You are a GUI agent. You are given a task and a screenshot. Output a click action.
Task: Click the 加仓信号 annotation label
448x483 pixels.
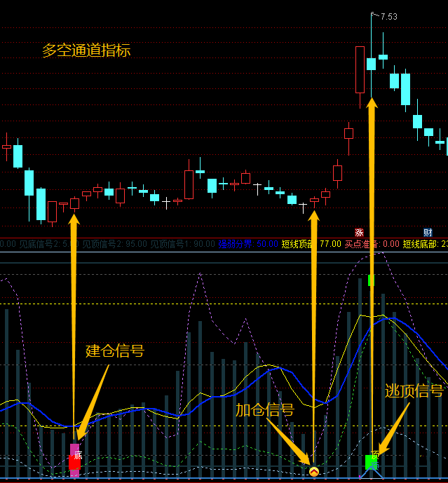pyautogui.click(x=264, y=409)
